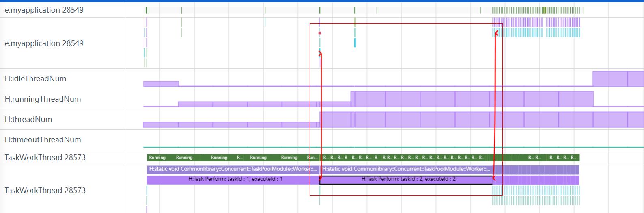The height and width of the screenshot is (213, 644).
Task: Select the Task Perform taskId 1 slice
Action: 235,179
